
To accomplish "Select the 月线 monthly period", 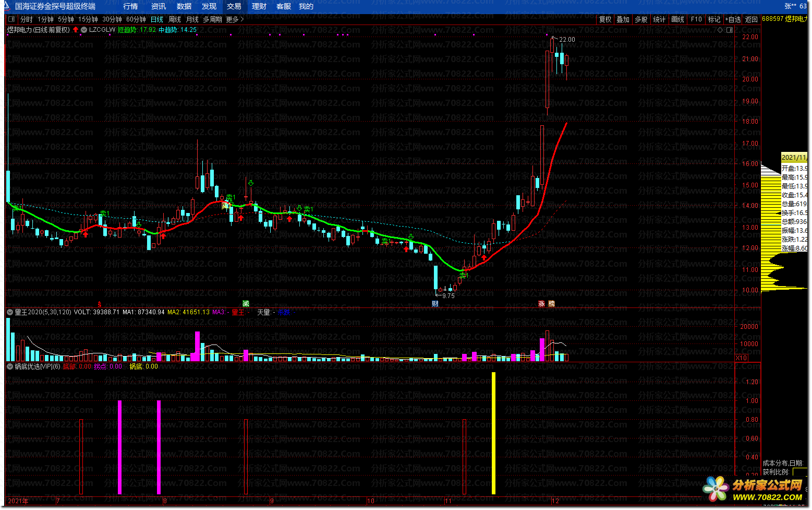I will click(x=192, y=19).
